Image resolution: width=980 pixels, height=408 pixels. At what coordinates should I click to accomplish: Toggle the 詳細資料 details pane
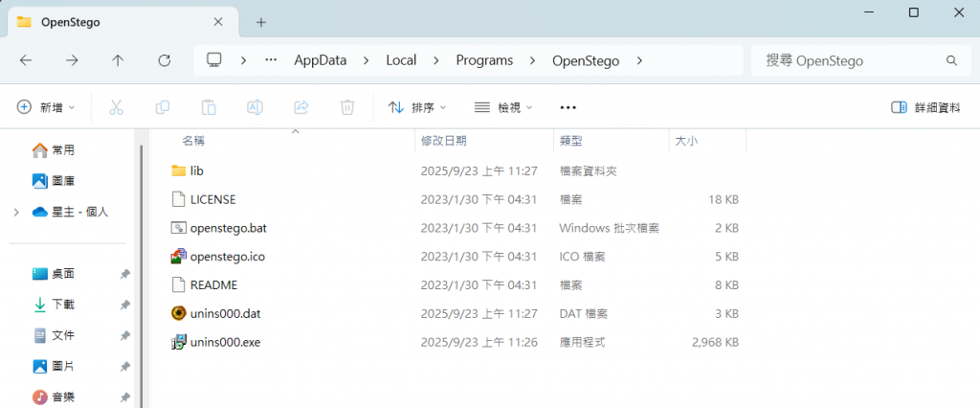click(x=925, y=107)
